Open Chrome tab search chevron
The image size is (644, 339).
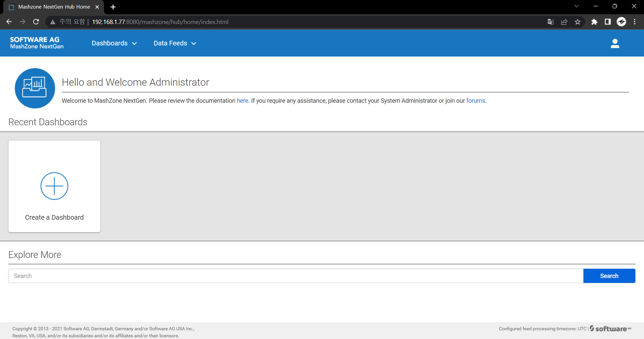point(576,6)
